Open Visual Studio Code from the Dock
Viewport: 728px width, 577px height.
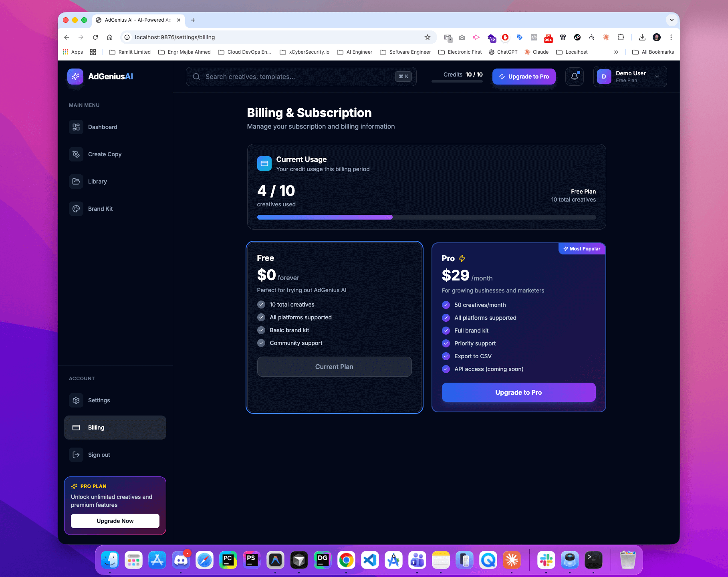point(370,560)
